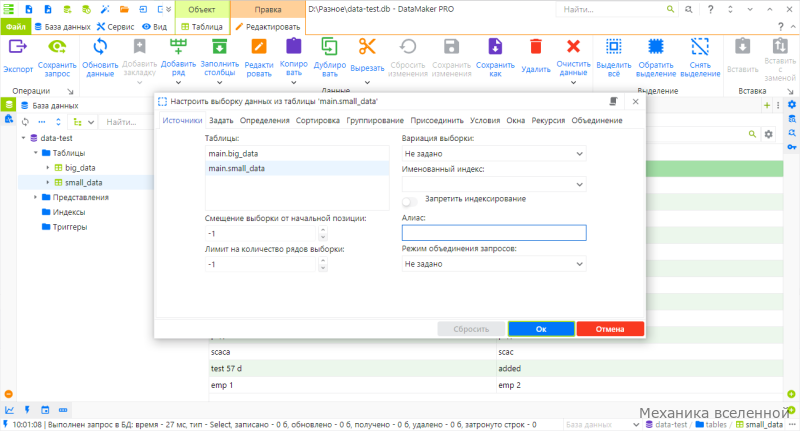Expand the Представления folder
This screenshot has width=800, height=431.
coord(36,197)
